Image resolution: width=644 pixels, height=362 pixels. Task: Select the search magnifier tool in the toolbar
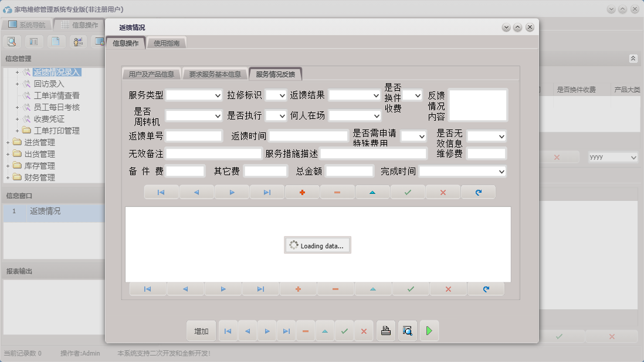click(x=12, y=42)
